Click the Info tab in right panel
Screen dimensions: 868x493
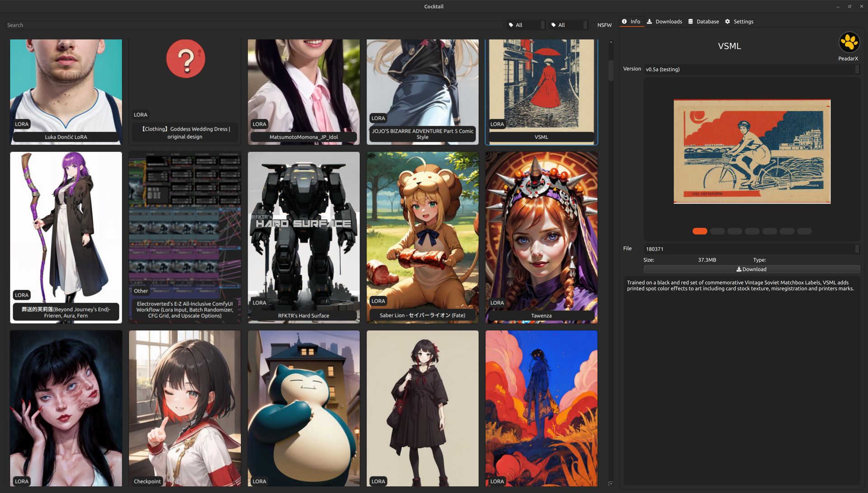pyautogui.click(x=631, y=21)
